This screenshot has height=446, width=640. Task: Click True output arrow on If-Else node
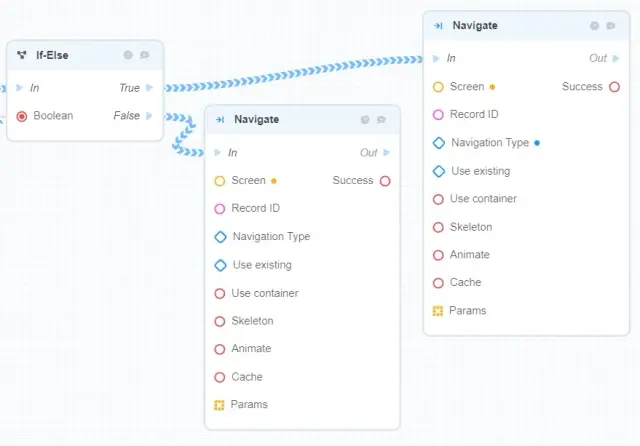(150, 88)
